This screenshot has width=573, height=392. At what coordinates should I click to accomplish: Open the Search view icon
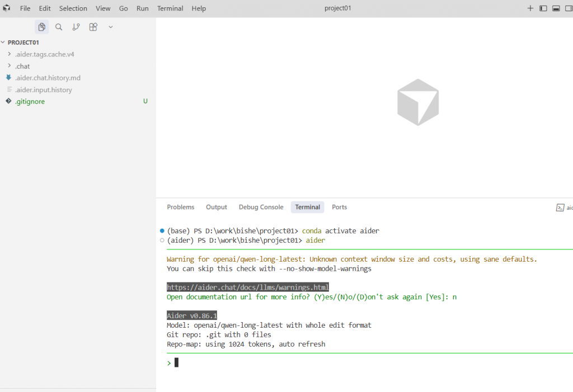tap(59, 27)
